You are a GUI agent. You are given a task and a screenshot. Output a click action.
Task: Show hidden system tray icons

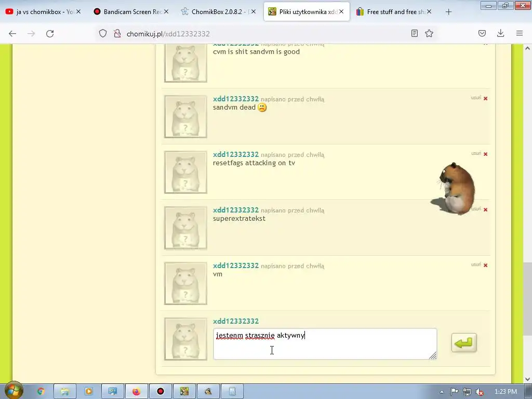coord(442,392)
